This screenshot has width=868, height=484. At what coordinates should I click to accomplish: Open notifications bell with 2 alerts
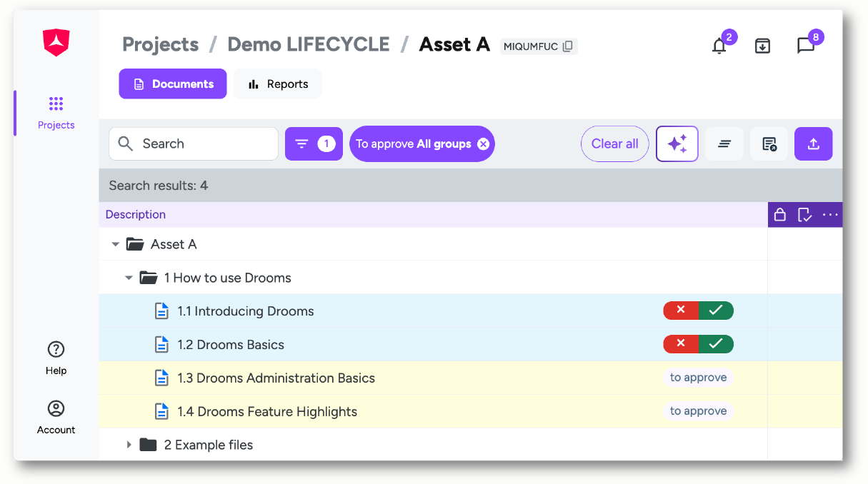point(719,46)
